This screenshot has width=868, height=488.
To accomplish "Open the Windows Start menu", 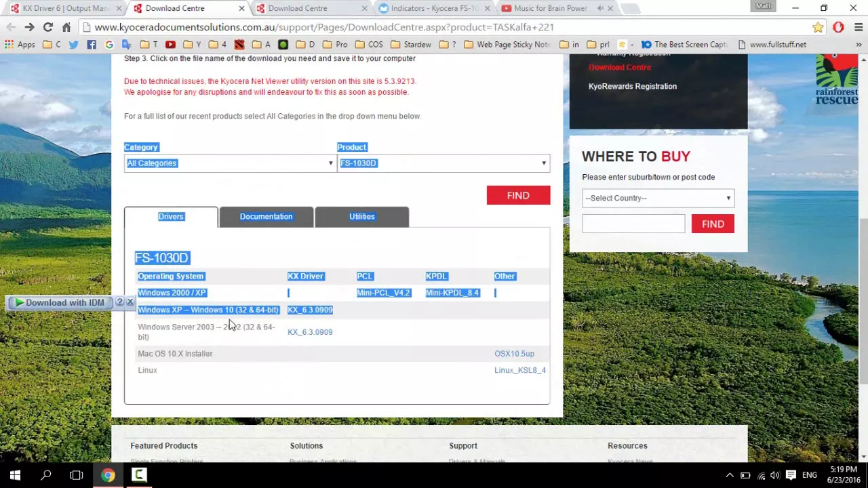I will tap(15, 475).
